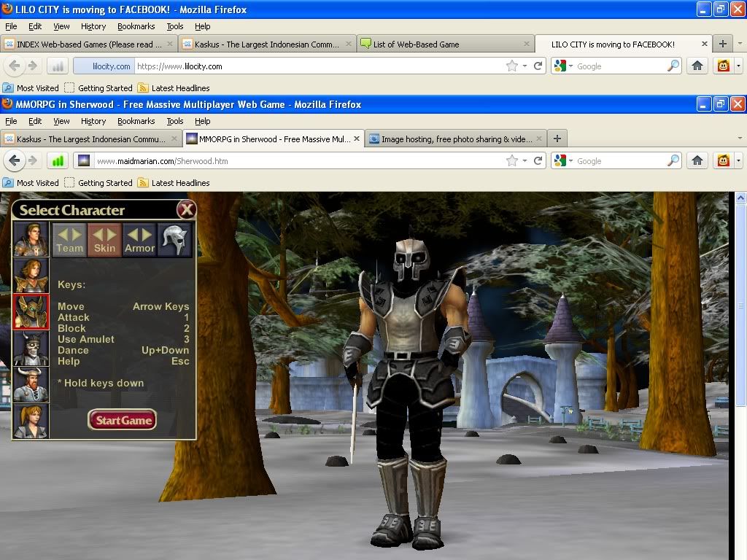747x560 pixels.
Task: Open History menu in Sherwood Firefox window
Action: pos(93,121)
